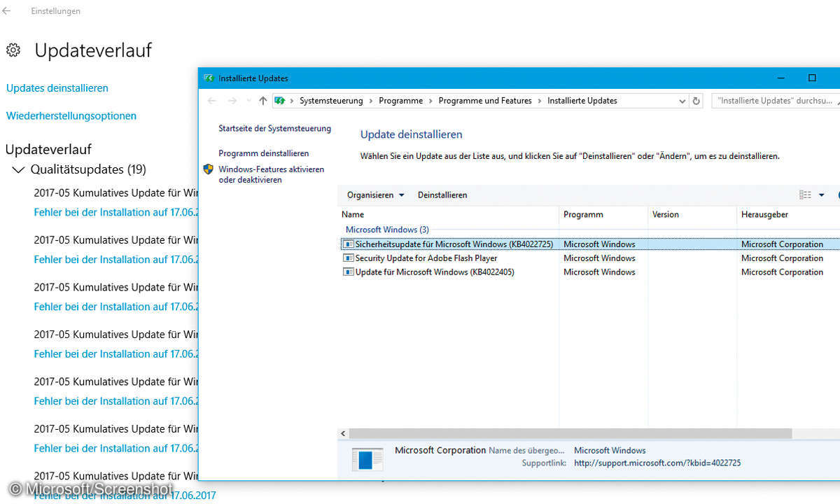The image size is (840, 504).
Task: Open Updates deinstallieren link in Einstellungen
Action: [x=57, y=88]
